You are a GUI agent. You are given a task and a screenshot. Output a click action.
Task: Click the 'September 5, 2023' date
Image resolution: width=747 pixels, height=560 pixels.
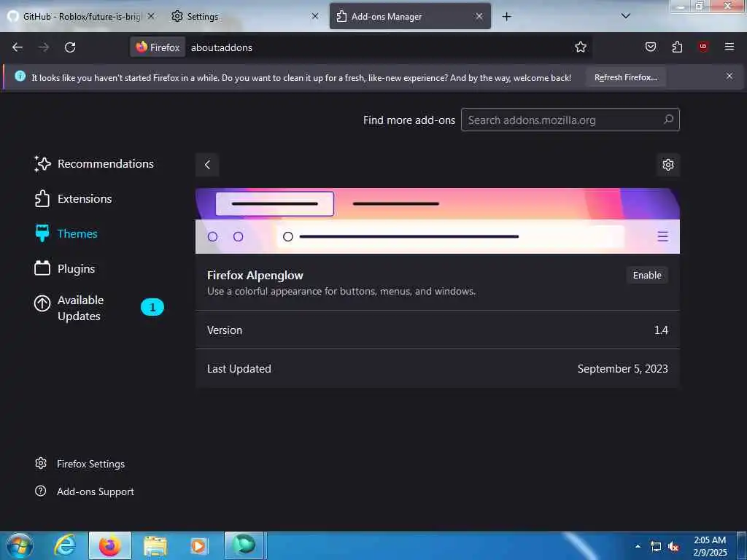(x=623, y=369)
